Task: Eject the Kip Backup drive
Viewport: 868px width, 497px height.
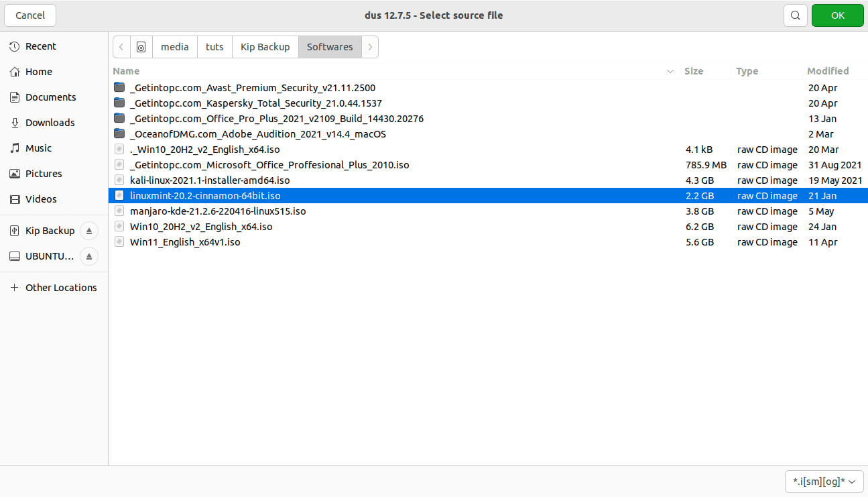Action: (x=89, y=231)
